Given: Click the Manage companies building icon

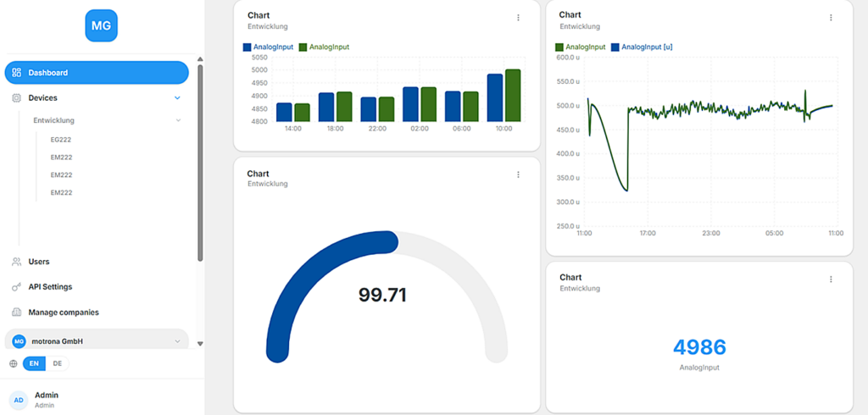Looking at the screenshot, I should click(17, 313).
